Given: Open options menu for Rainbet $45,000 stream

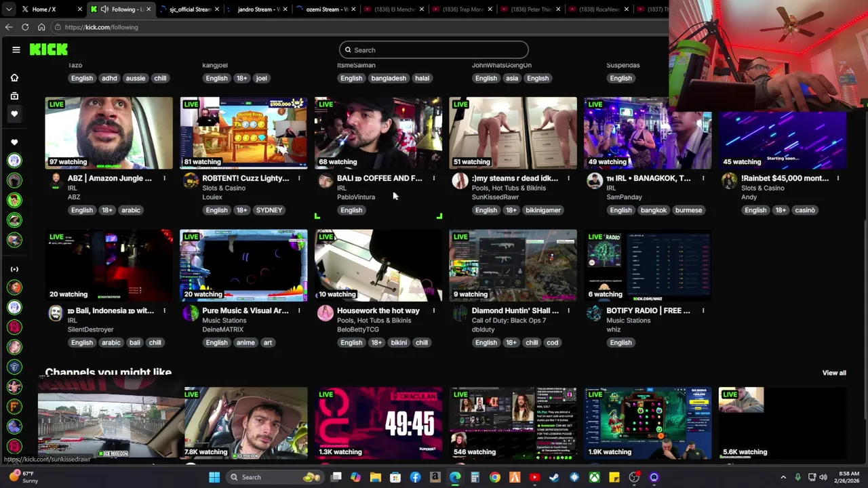Looking at the screenshot, I should tap(838, 178).
